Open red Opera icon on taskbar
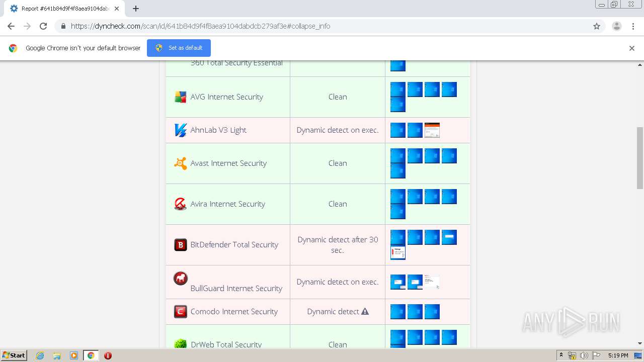 coord(108,355)
